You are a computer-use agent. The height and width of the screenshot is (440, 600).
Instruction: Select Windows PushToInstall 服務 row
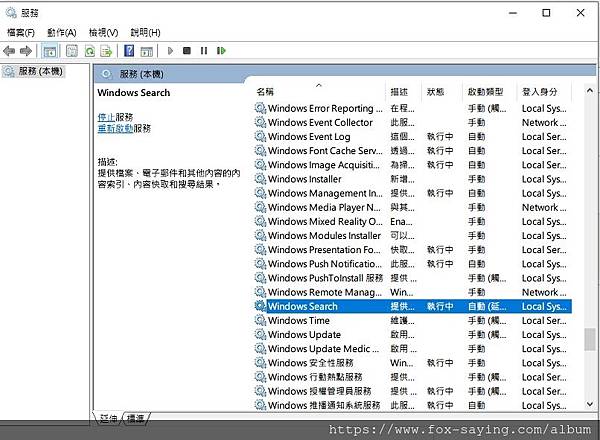coord(412,278)
